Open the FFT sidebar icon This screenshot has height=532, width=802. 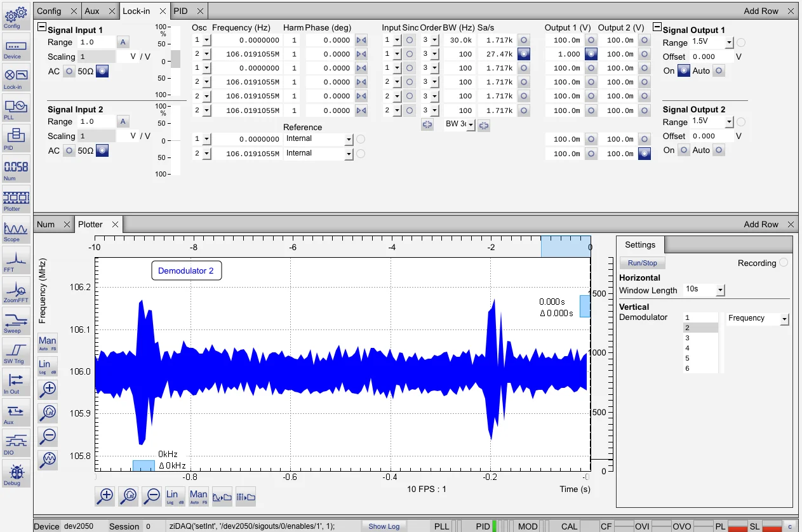pyautogui.click(x=15, y=261)
